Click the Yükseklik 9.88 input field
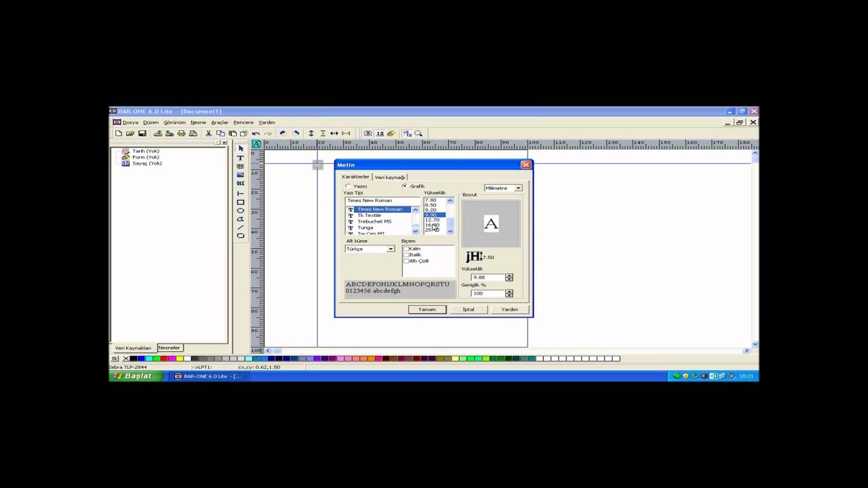The image size is (868, 488). tap(488, 277)
